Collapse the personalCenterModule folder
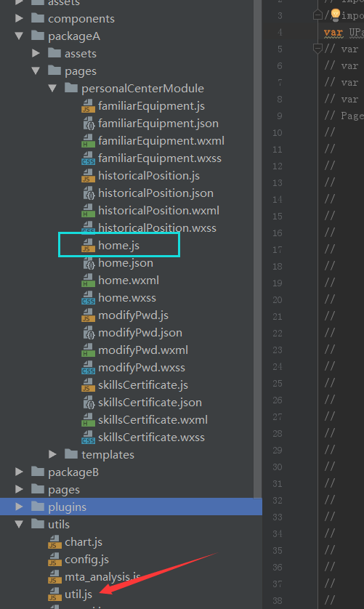The image size is (364, 609). pyautogui.click(x=52, y=88)
